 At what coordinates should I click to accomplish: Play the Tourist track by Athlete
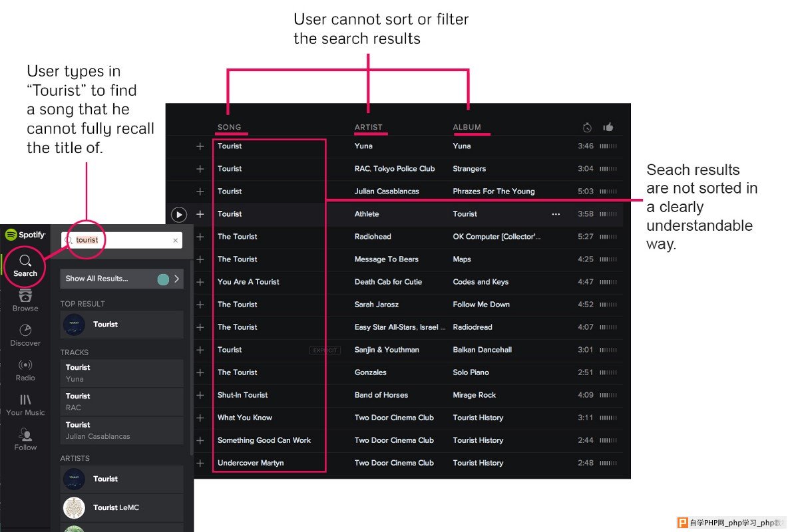179,214
